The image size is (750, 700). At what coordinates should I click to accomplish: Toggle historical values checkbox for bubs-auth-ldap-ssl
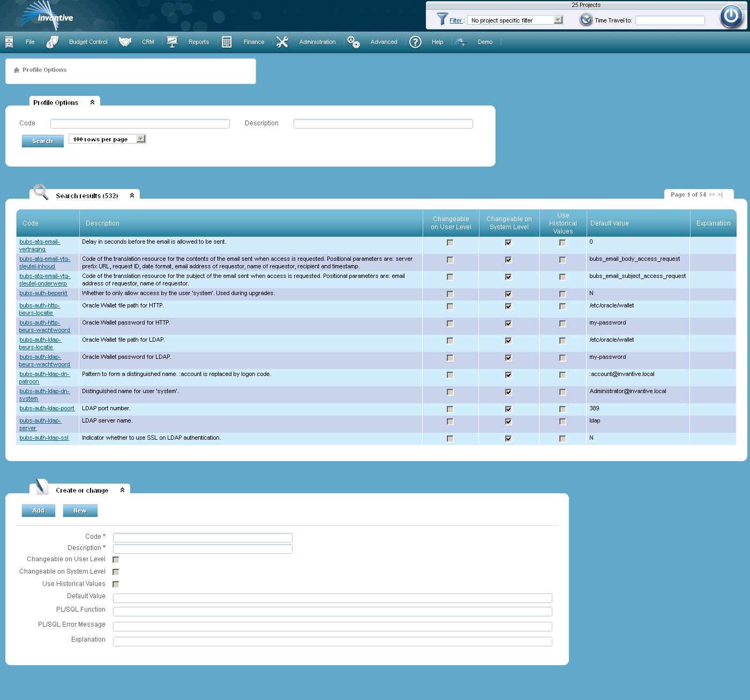562,439
